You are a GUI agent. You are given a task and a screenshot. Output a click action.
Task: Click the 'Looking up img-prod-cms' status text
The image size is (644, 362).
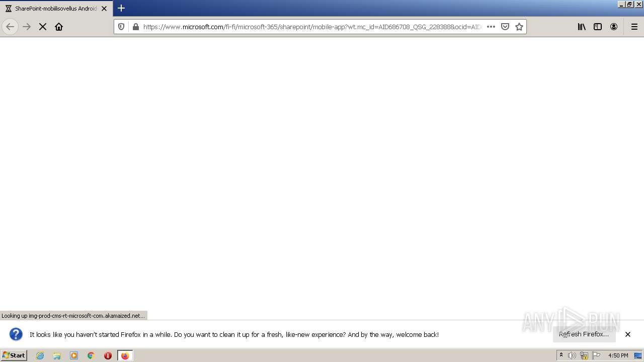[73, 316]
